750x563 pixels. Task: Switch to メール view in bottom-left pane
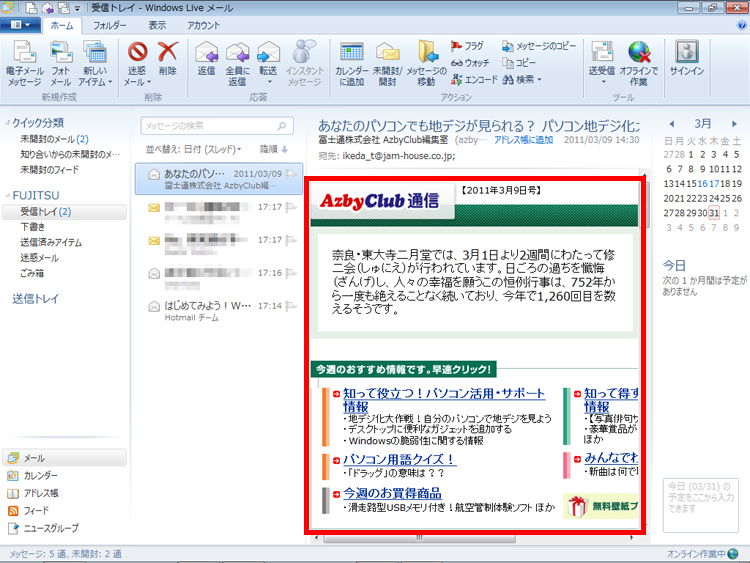pyautogui.click(x=65, y=458)
